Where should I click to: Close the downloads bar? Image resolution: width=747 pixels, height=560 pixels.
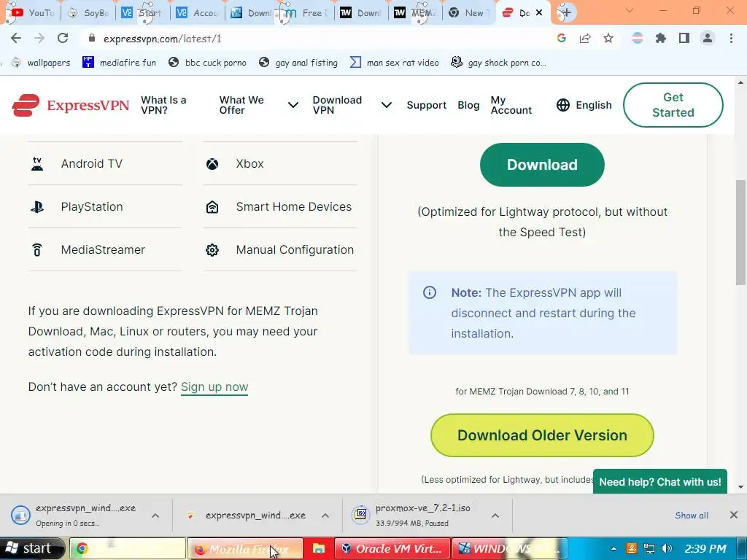pos(734,515)
